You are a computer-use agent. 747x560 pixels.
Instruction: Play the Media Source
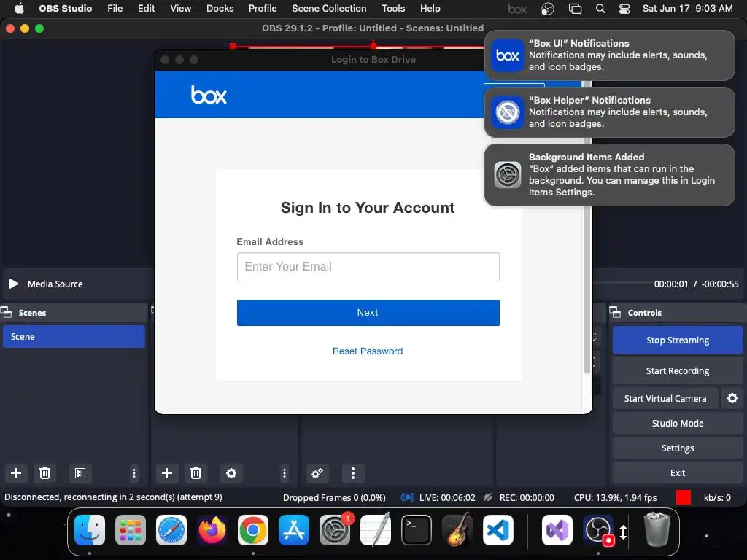click(13, 284)
